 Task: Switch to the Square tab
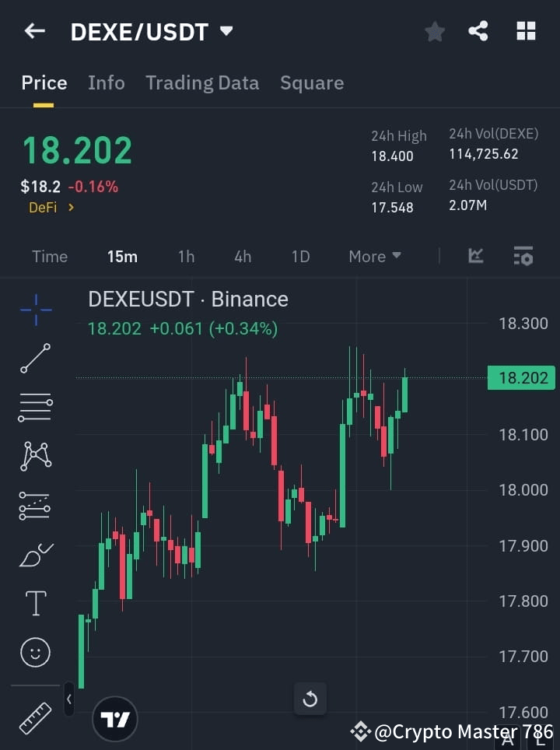[x=312, y=83]
